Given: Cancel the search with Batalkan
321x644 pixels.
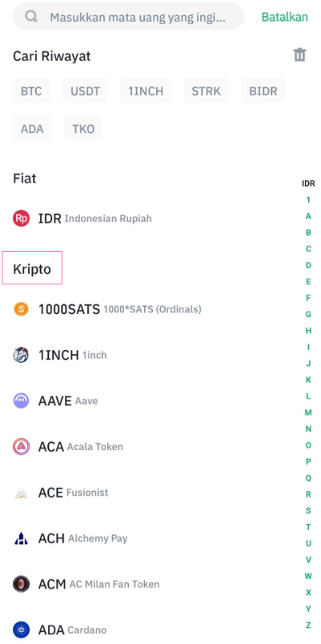Looking at the screenshot, I should click(x=285, y=17).
